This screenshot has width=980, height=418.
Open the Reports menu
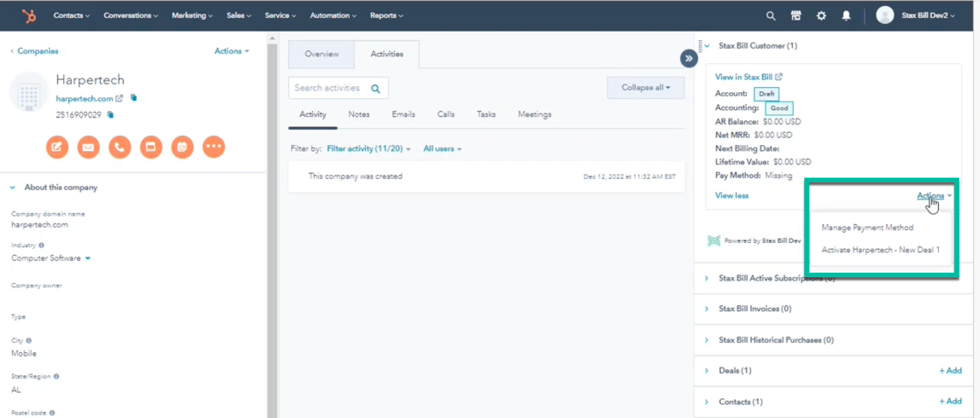tap(386, 16)
